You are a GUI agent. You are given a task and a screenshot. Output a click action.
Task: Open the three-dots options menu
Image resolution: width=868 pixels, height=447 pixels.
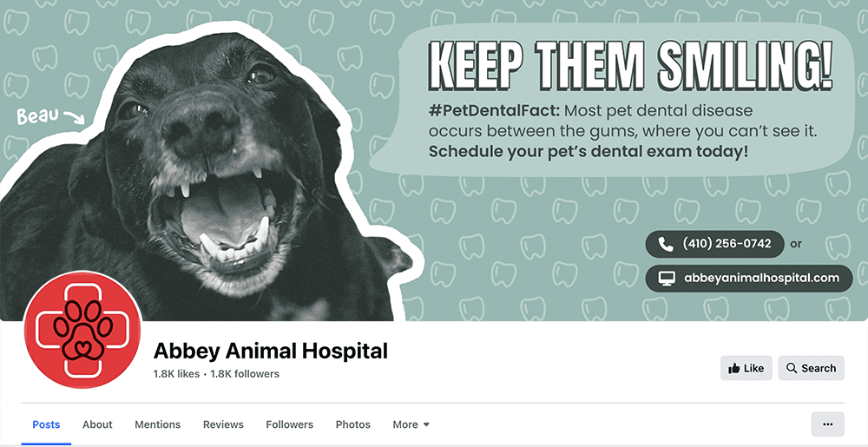tap(827, 424)
